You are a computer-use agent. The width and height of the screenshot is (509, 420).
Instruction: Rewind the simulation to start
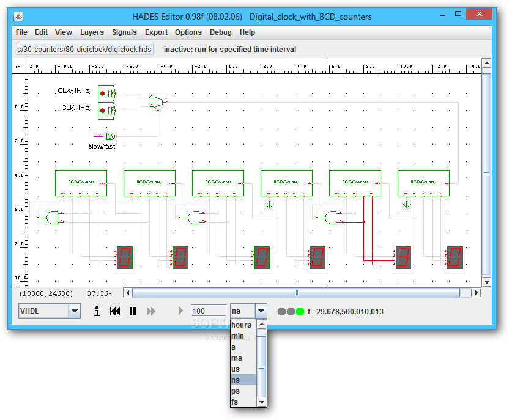pos(115,311)
